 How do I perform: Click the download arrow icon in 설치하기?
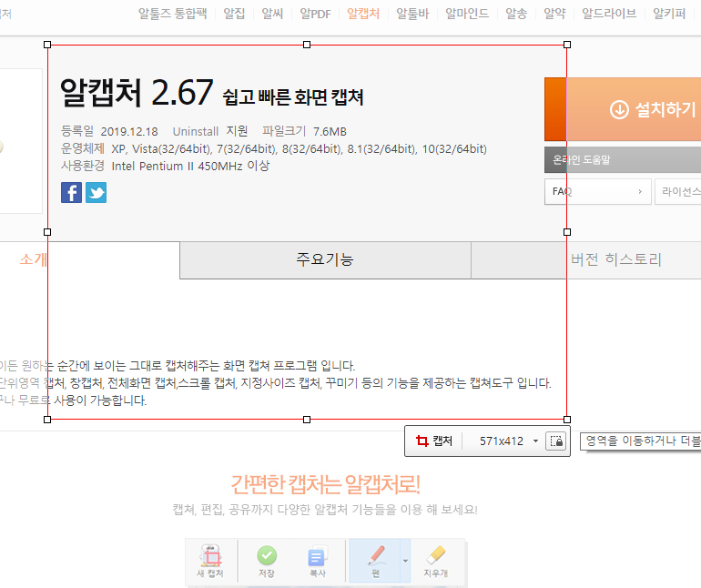(x=619, y=109)
